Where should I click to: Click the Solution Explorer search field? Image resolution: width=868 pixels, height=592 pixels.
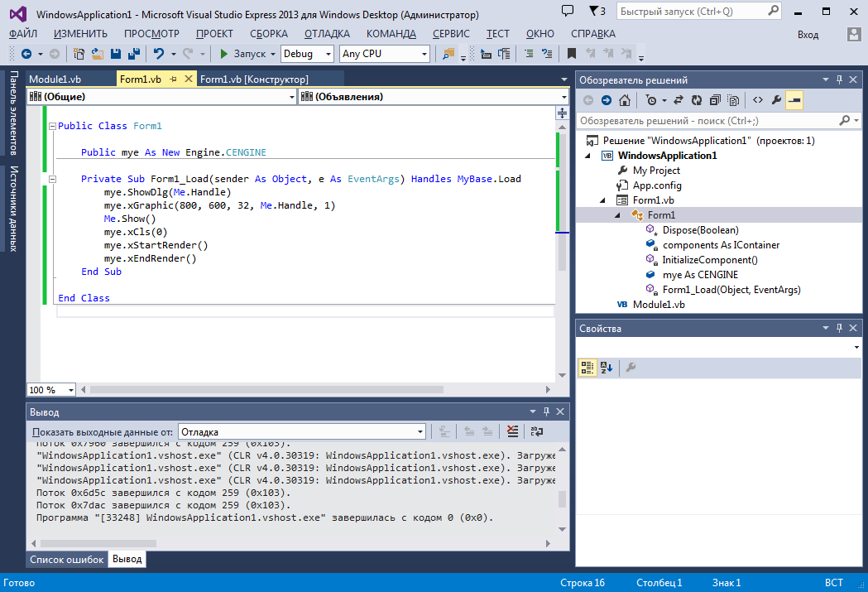point(703,121)
